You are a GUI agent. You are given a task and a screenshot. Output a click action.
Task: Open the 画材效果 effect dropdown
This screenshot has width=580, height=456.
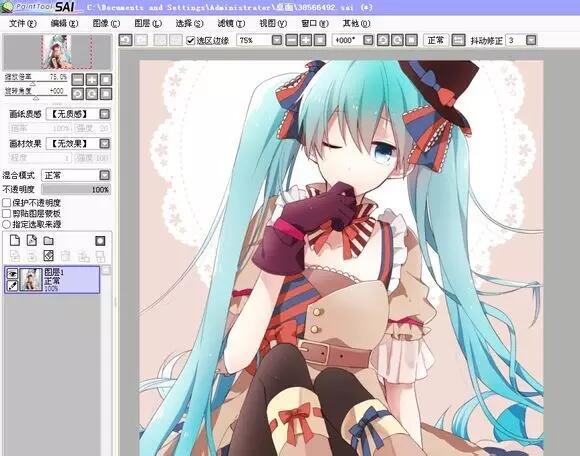(105, 143)
